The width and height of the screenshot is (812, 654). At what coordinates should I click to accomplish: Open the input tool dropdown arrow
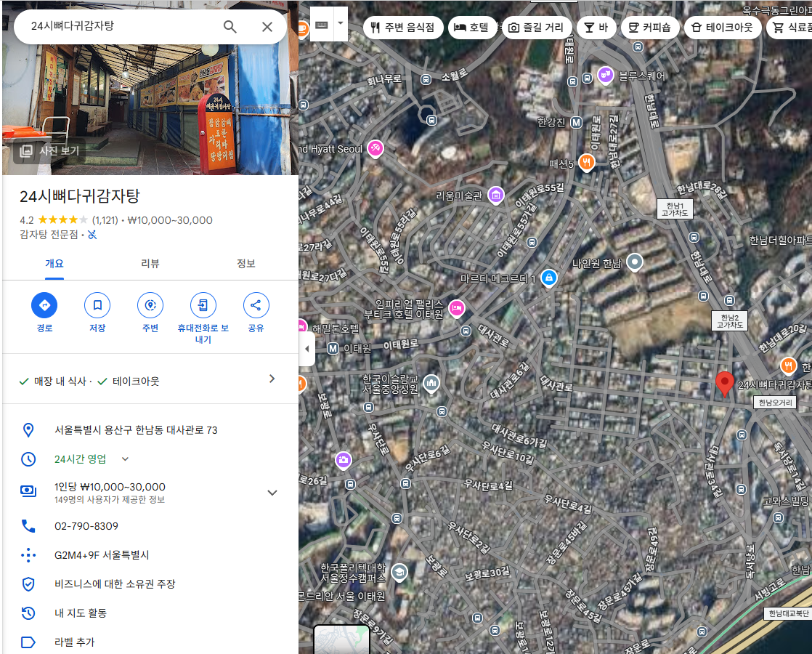tap(341, 24)
